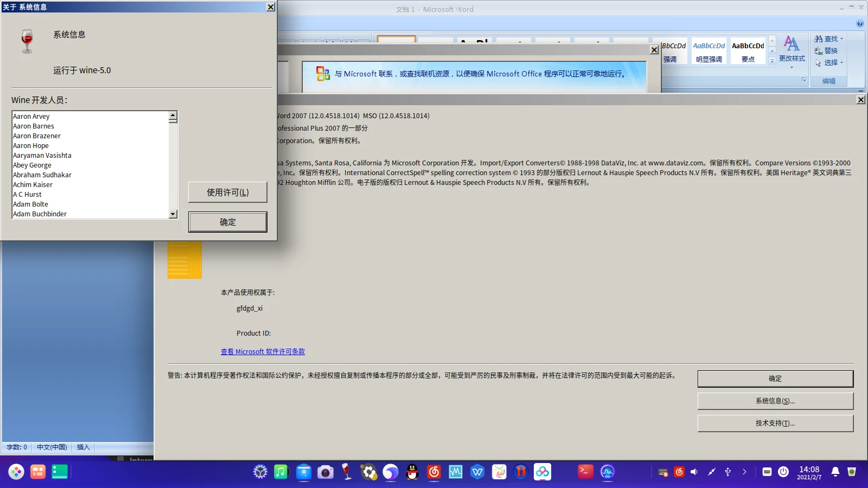Expand the styles gallery More arrow
The width and height of the screenshot is (868, 488).
(x=772, y=61)
